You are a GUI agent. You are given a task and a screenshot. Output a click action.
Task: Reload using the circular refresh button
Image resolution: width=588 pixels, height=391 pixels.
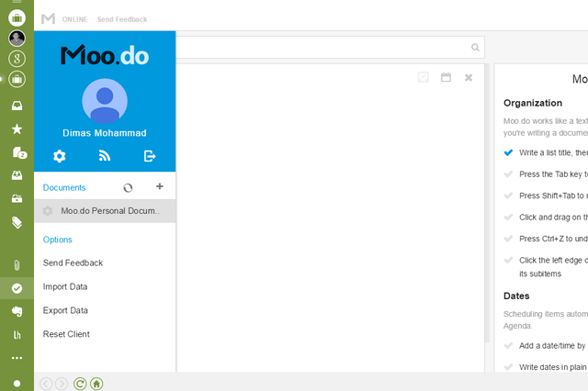(x=80, y=384)
